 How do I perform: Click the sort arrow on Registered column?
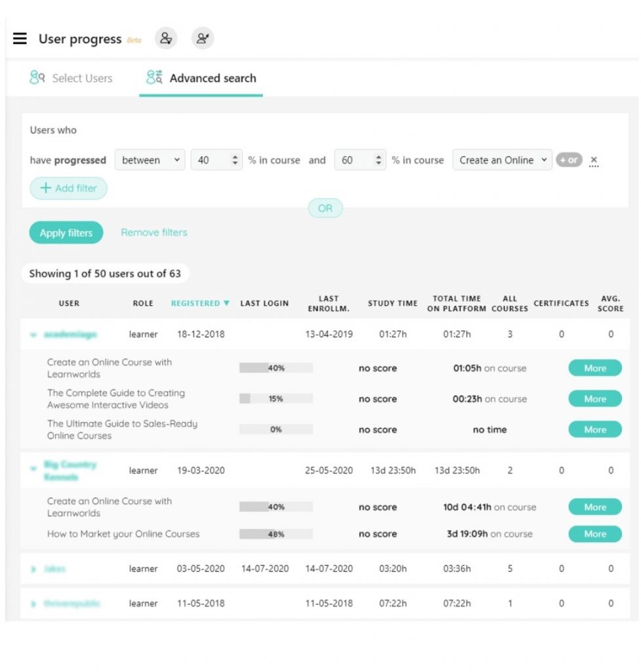point(226,303)
